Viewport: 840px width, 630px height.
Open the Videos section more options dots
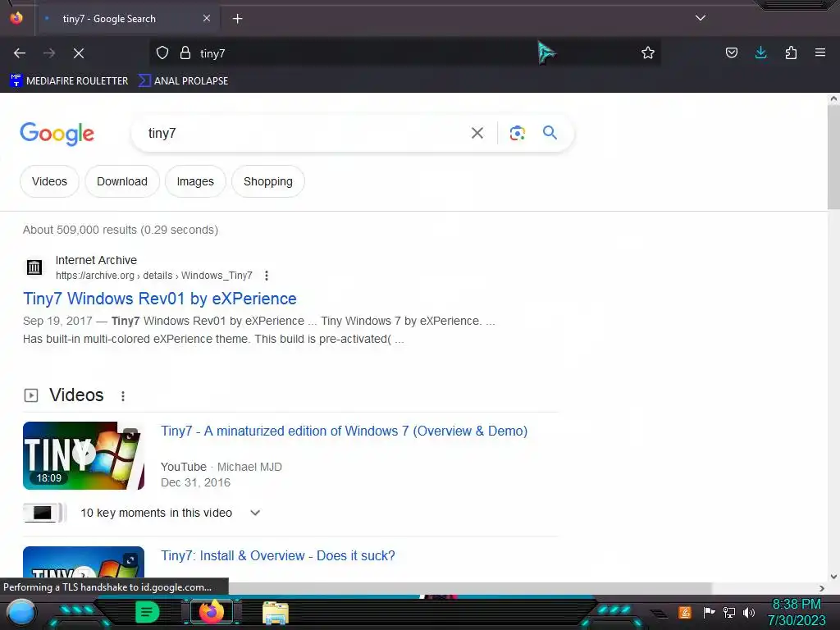[x=123, y=396]
